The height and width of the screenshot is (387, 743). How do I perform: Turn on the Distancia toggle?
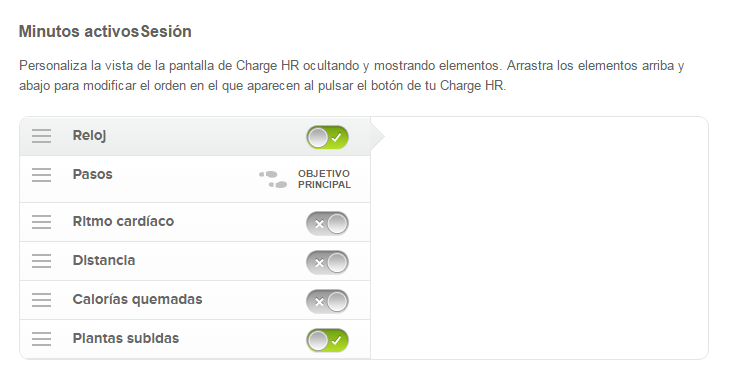pos(327,262)
